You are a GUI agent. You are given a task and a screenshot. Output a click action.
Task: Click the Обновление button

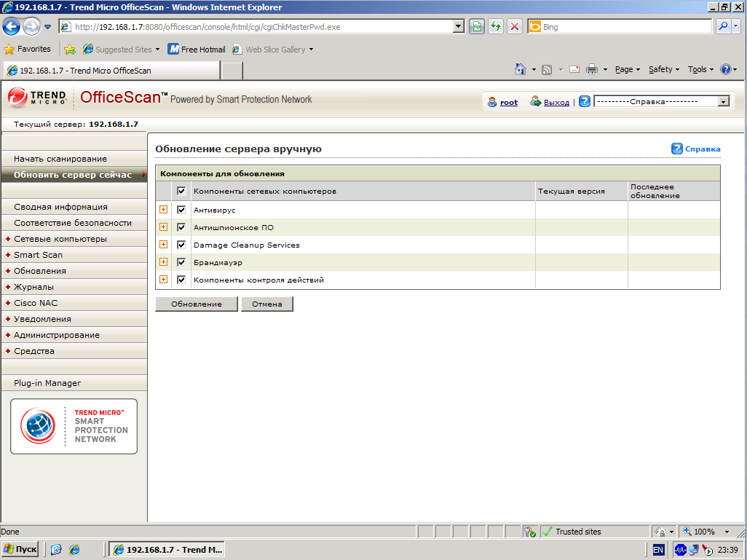coord(197,304)
